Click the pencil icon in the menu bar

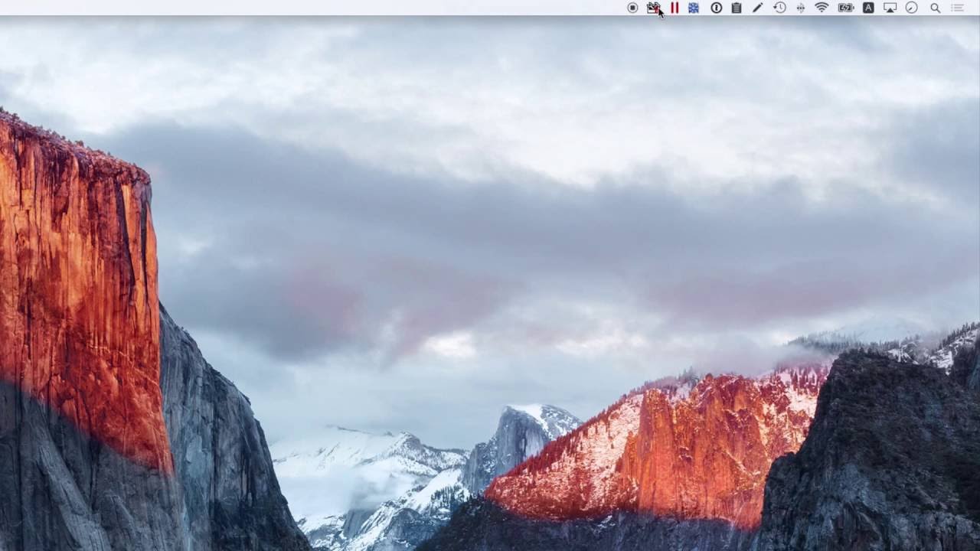[758, 8]
